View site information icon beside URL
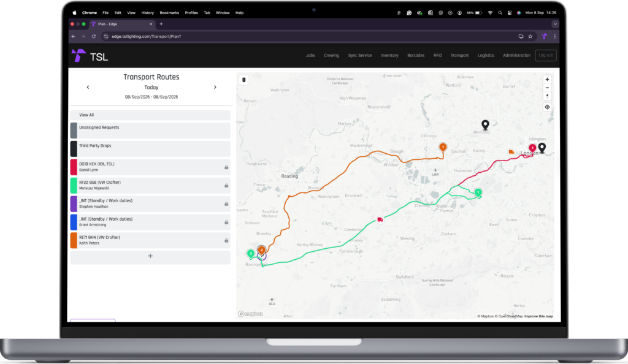This screenshot has height=364, width=628. coord(105,36)
